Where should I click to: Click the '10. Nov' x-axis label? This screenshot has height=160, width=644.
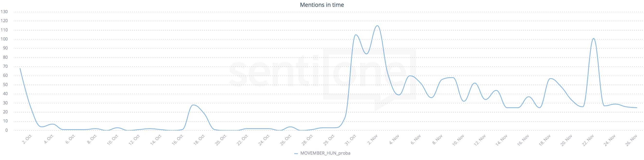click(x=458, y=140)
